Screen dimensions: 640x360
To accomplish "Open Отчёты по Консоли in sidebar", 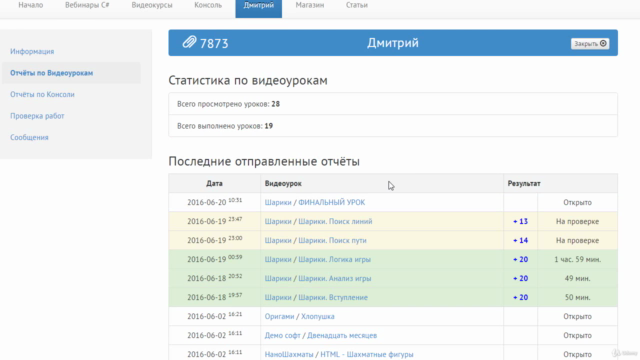I will click(x=42, y=94).
